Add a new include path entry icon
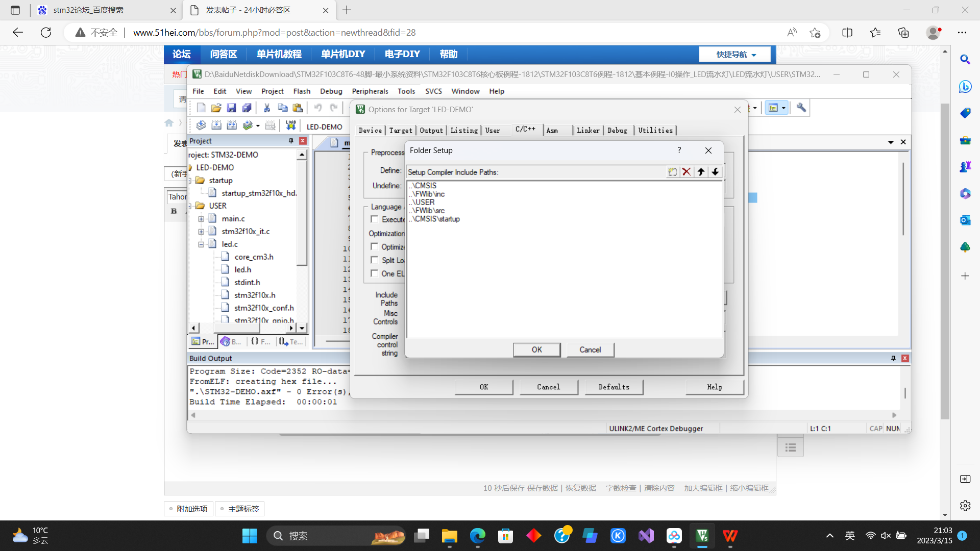The image size is (980, 551). click(672, 172)
